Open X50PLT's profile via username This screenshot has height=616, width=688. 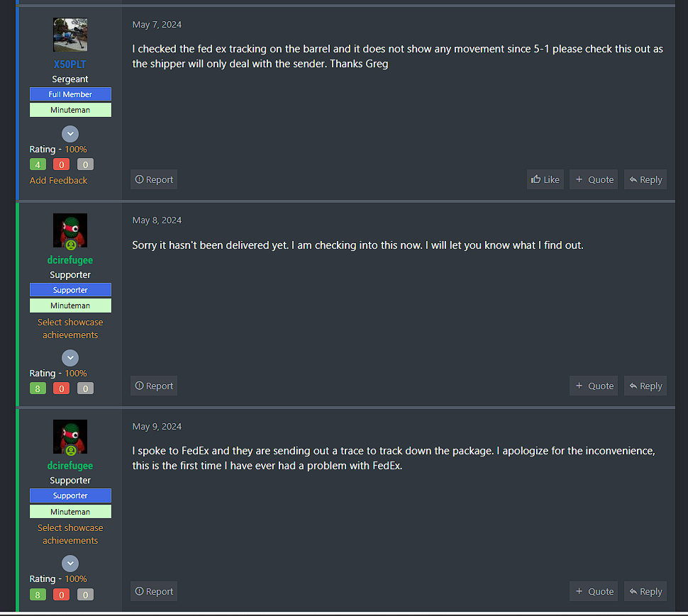tap(70, 65)
